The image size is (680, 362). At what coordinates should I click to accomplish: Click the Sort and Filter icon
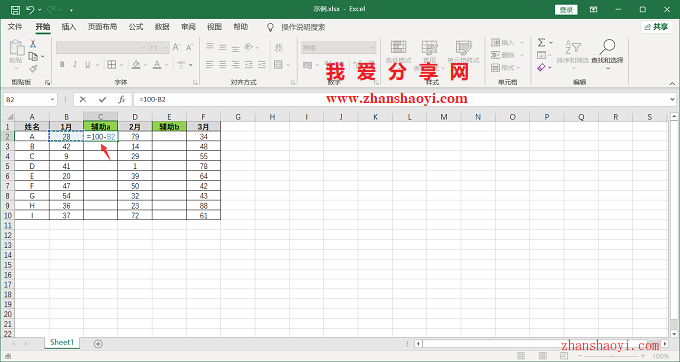click(x=573, y=47)
